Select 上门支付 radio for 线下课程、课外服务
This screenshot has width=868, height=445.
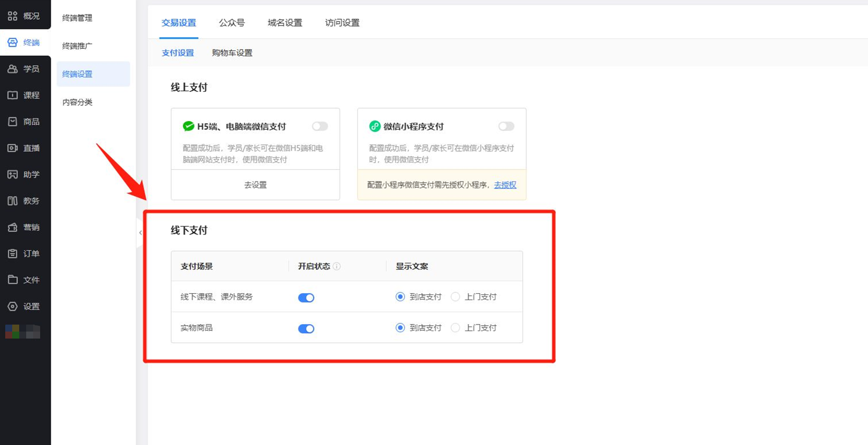coord(456,297)
